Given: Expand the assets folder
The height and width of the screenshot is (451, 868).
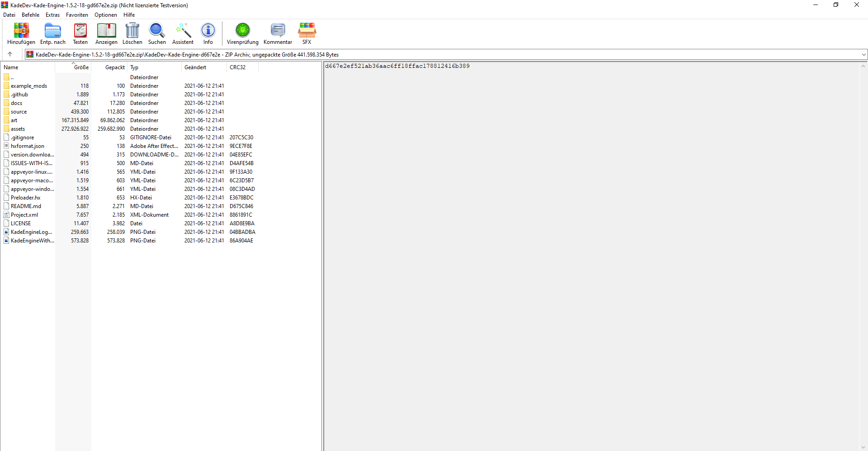Looking at the screenshot, I should click(18, 128).
